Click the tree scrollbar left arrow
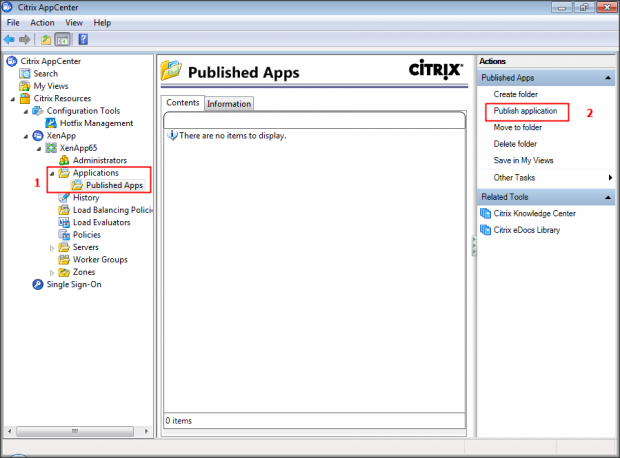Screen dimensions: 620x458 click(x=9, y=431)
